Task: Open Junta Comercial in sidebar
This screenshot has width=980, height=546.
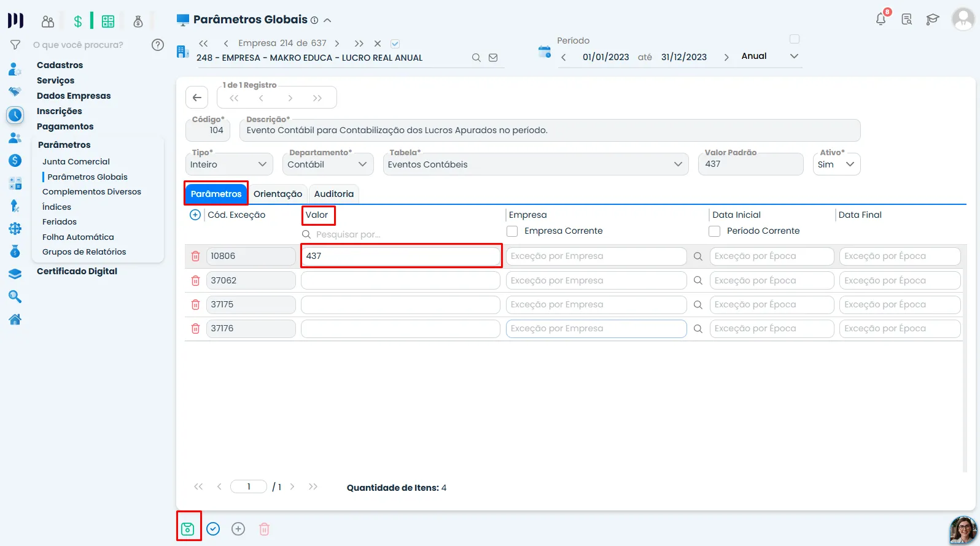Action: pos(76,161)
